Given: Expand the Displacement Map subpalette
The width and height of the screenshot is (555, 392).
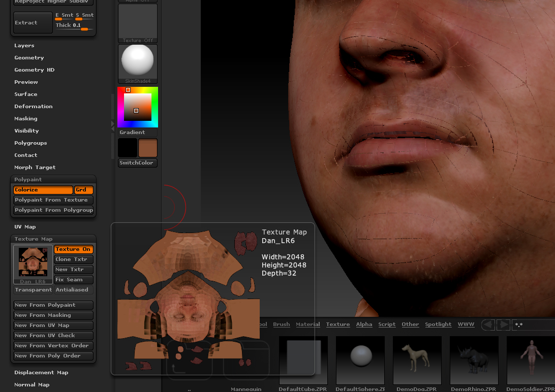Looking at the screenshot, I should click(x=41, y=373).
